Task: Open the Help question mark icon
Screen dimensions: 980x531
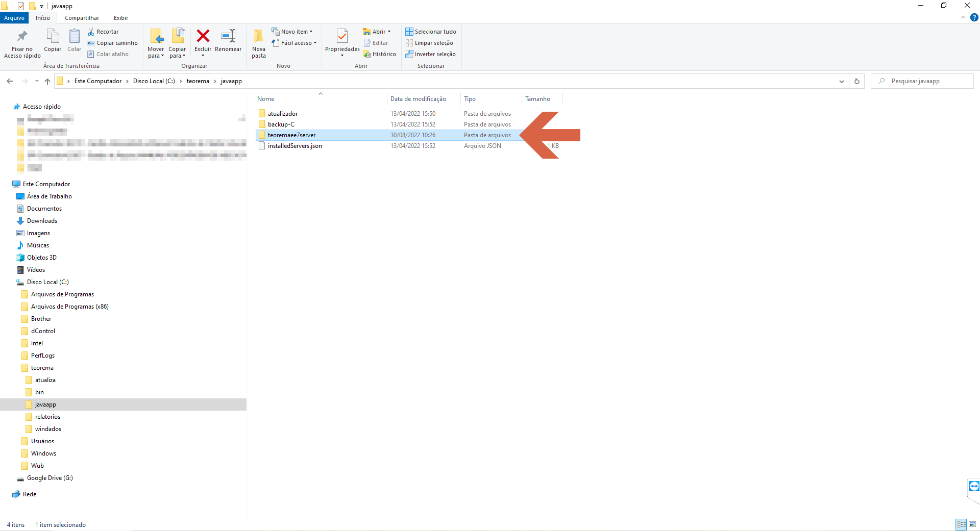Action: point(974,17)
